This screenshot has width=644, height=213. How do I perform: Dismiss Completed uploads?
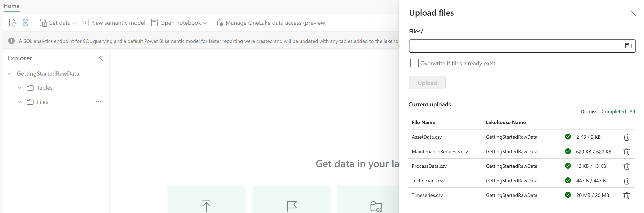[614, 112]
